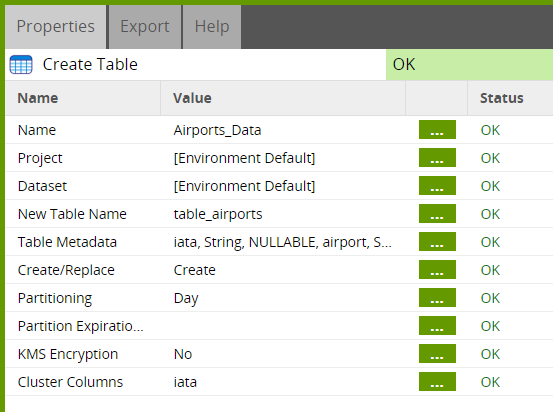
Task: Click the Create Table component icon
Action: click(21, 65)
